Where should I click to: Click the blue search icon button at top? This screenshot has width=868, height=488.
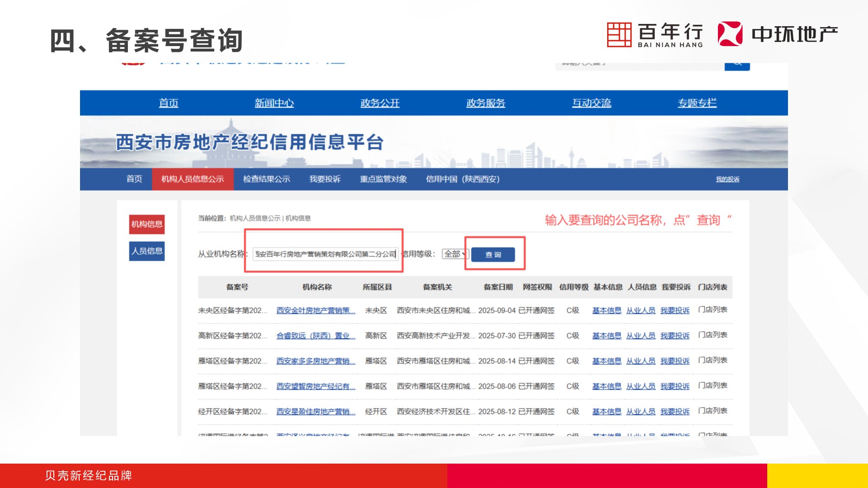pos(737,66)
